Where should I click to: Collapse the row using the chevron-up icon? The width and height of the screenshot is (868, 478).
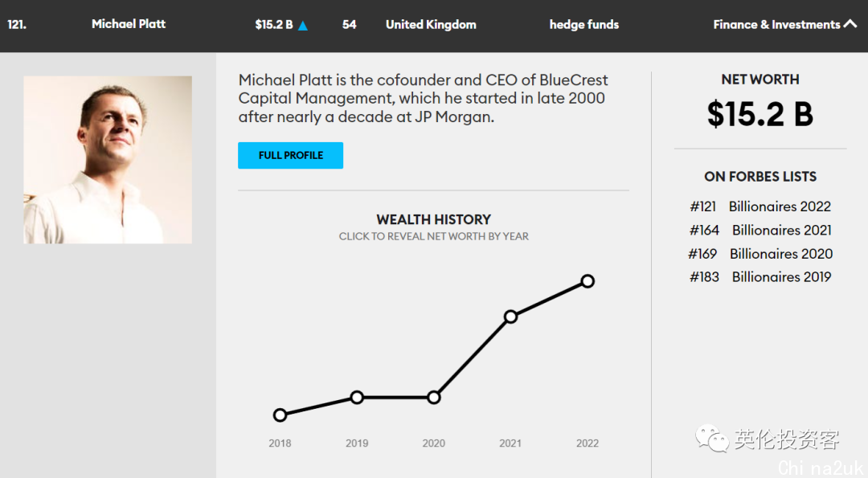click(850, 24)
